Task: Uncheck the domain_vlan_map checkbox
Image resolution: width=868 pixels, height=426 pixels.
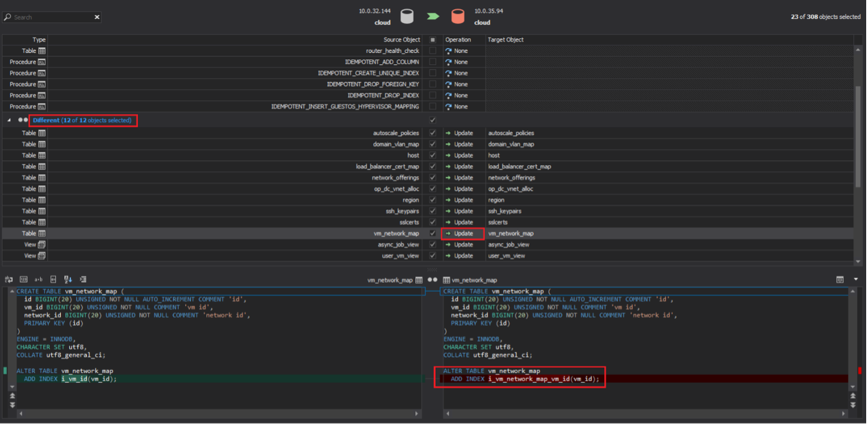Action: pyautogui.click(x=432, y=144)
